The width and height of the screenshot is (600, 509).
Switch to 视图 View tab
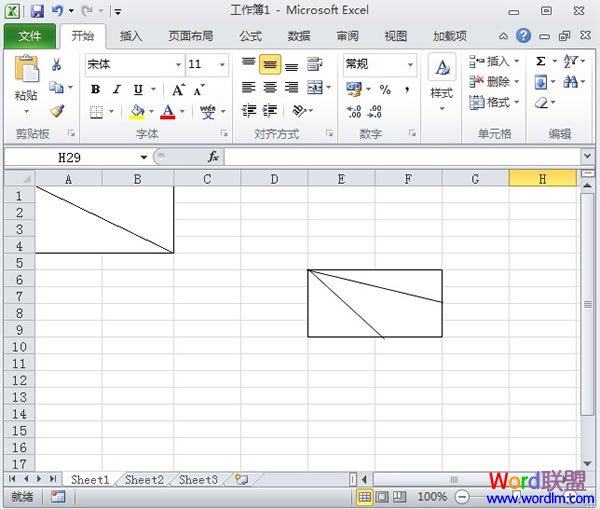396,36
